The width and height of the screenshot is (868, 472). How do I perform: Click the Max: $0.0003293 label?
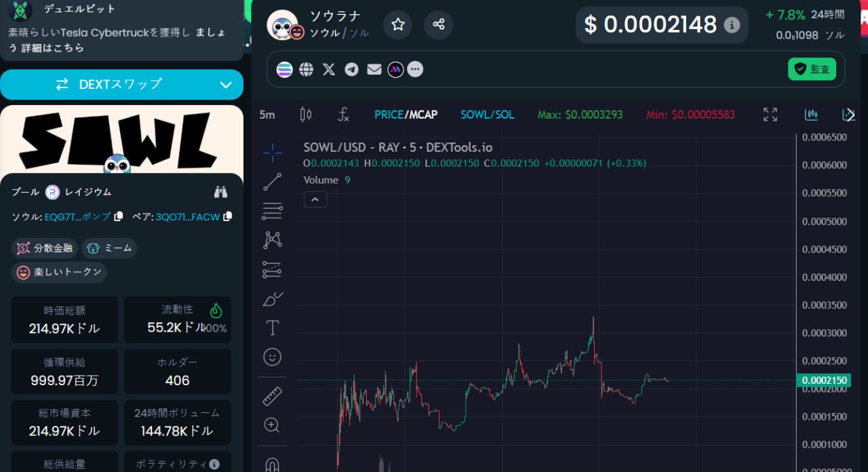click(580, 115)
